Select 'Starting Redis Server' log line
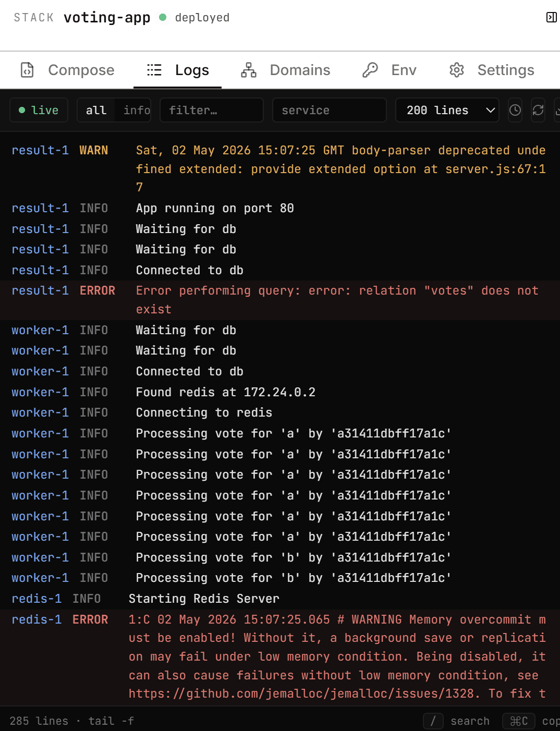Screen dimensions: 560x731 click(280, 599)
